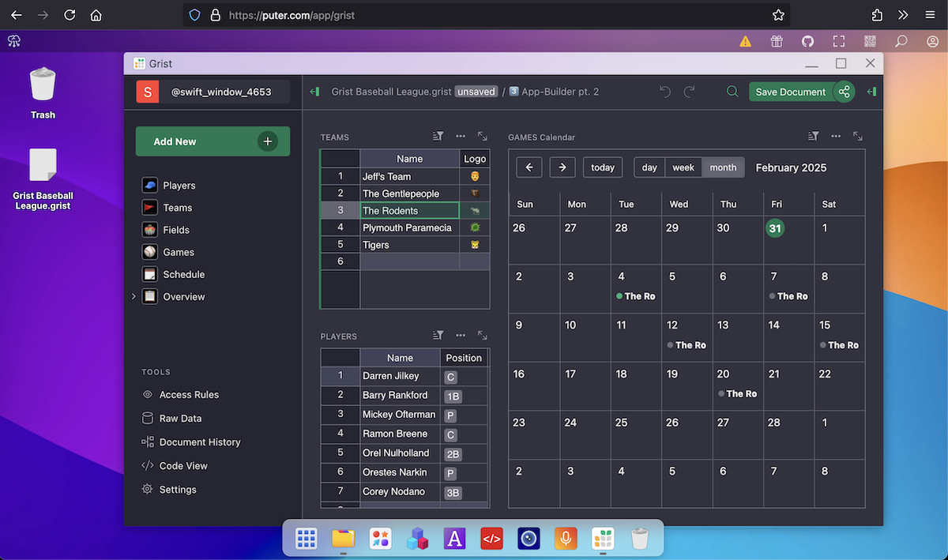Screen dimensions: 948x560
Task: Launch the Files app from the dock
Action: 343,539
